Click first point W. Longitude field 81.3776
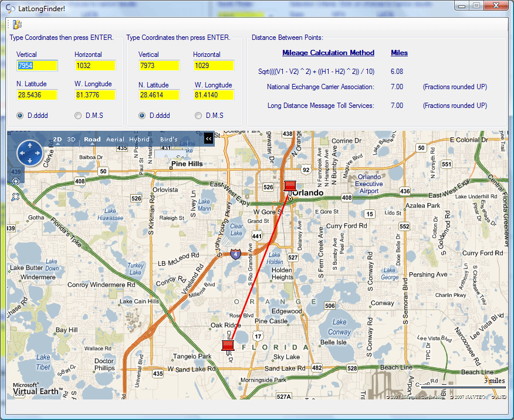 [95, 95]
